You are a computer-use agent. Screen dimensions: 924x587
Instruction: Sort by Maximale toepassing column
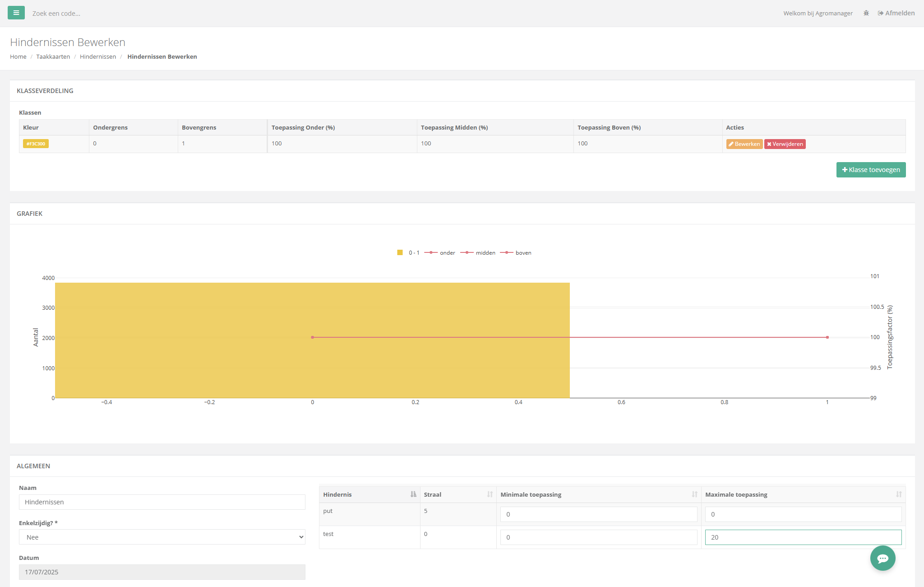point(803,494)
